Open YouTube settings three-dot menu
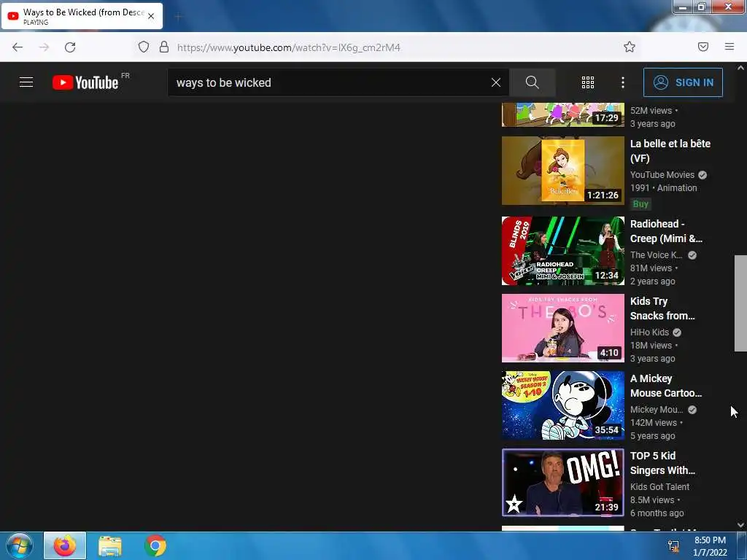The width and height of the screenshot is (747, 560). [x=623, y=82]
